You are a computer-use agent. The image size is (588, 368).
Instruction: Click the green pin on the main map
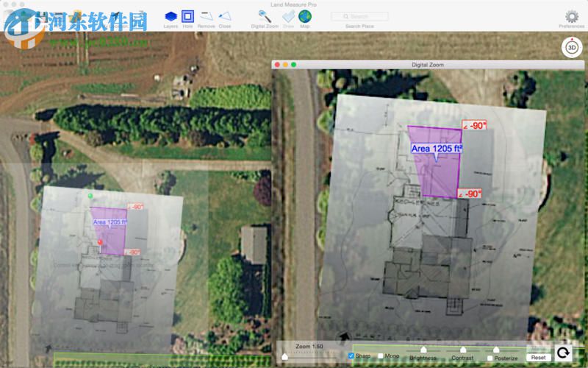point(90,196)
